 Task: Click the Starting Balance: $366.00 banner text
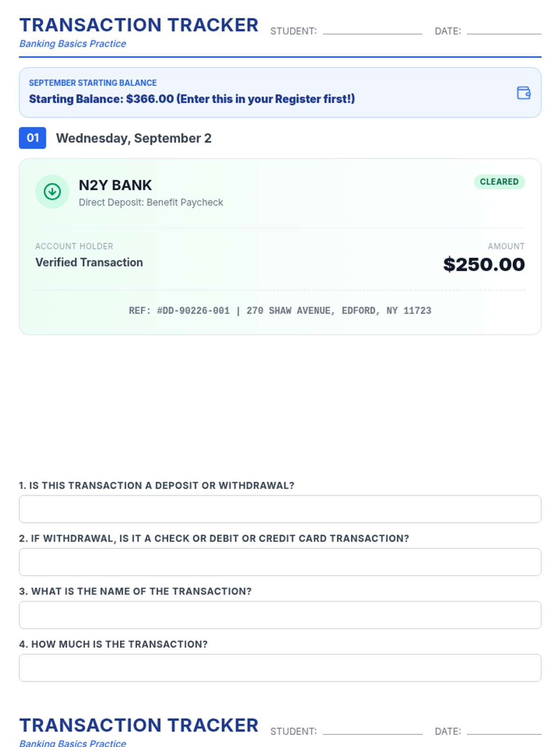pyautogui.click(x=192, y=99)
